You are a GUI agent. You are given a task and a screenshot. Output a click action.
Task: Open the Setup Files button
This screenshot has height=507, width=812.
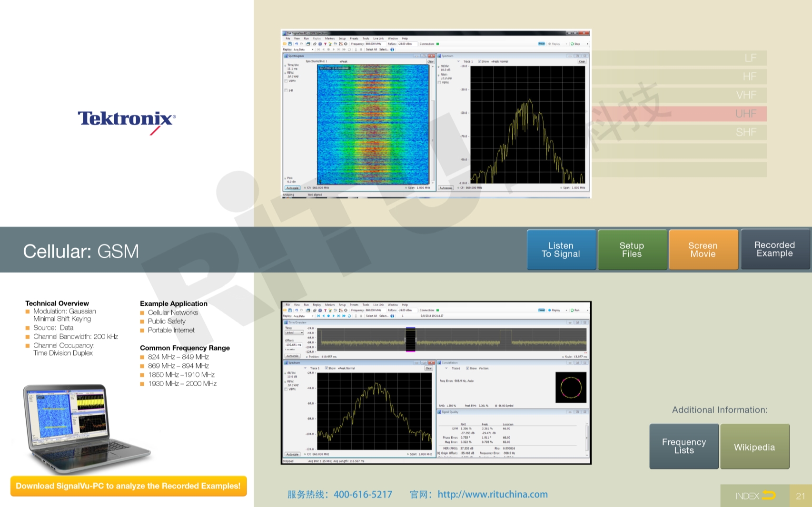point(632,250)
